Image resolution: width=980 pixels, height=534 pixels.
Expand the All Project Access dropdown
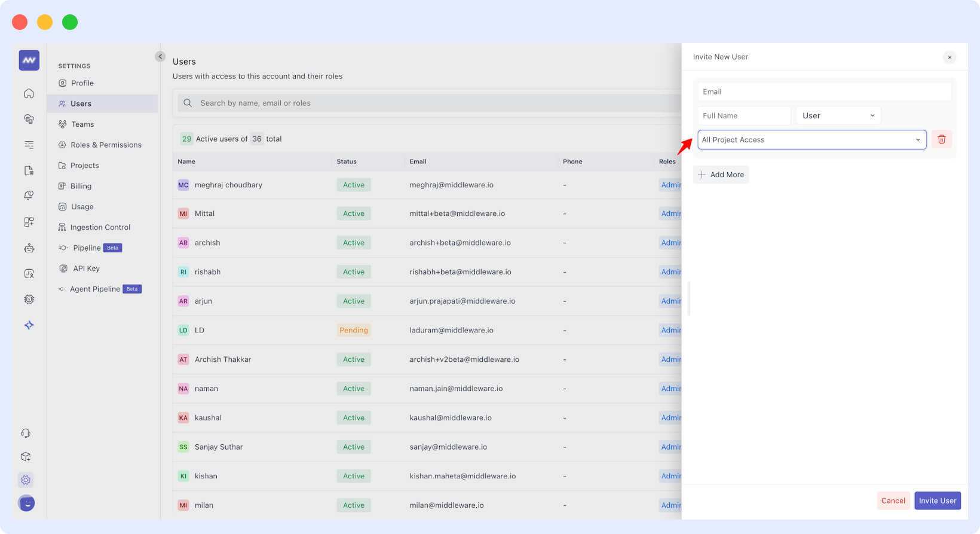pos(811,140)
